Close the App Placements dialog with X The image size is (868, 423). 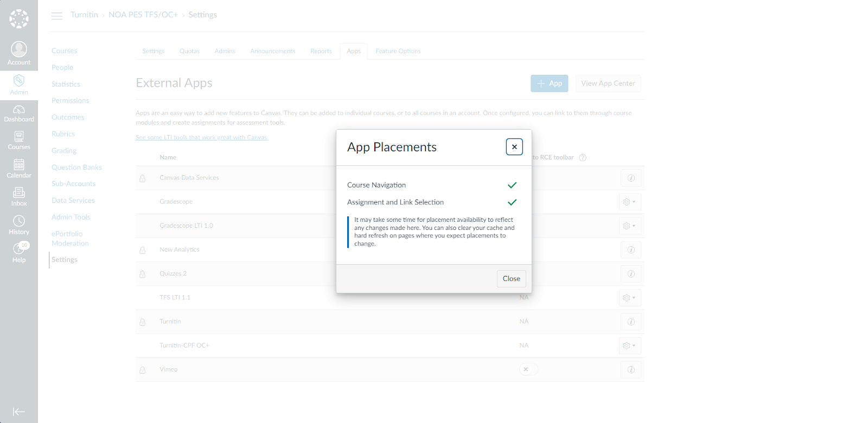tap(514, 147)
